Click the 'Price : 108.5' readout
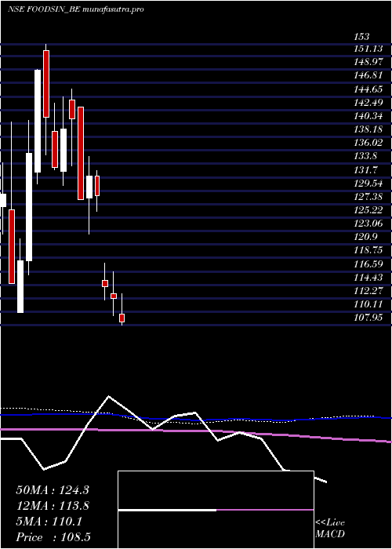The width and height of the screenshot is (392, 549). click(x=53, y=537)
